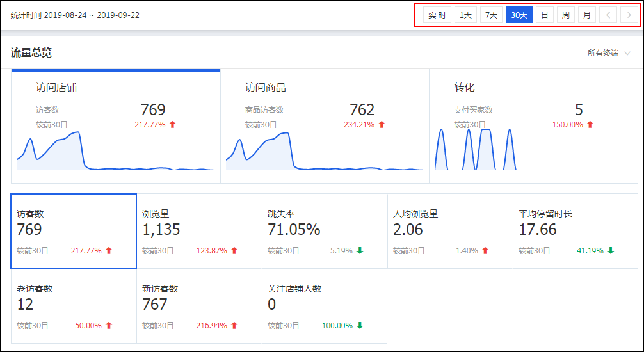The image size is (644, 352).
Task: Select the 平均停留时长 metric tile
Action: [576, 231]
